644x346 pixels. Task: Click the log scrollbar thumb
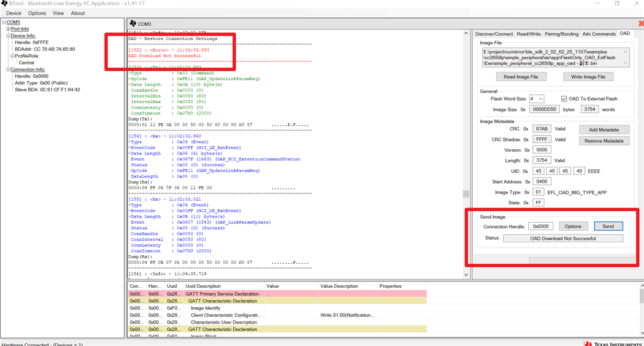pyautogui.click(x=466, y=193)
